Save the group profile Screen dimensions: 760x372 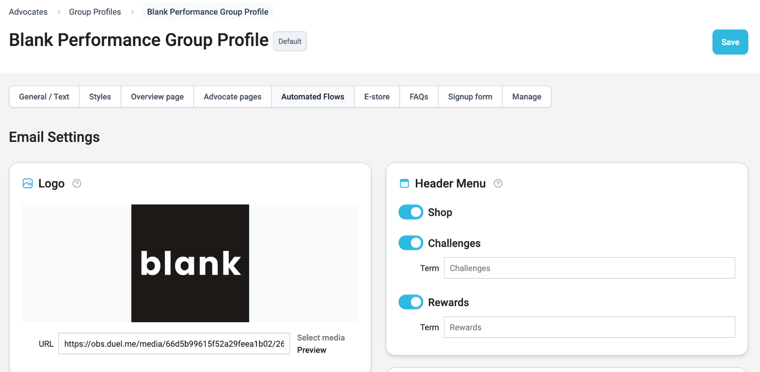[x=730, y=42]
